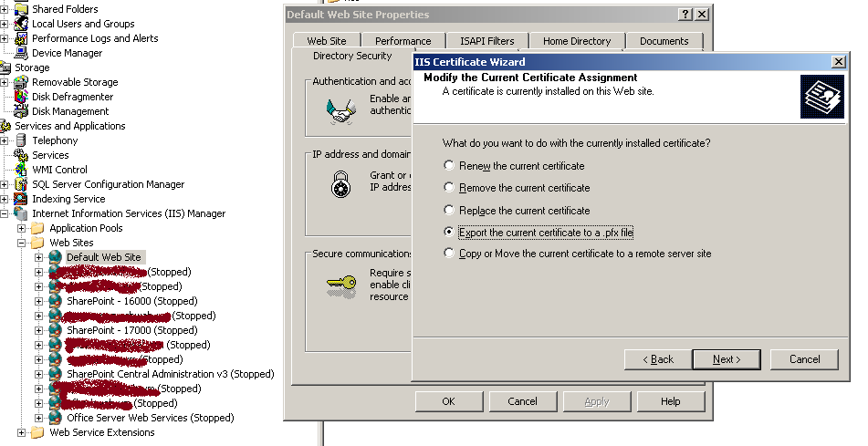Click the key secure communications icon
868x446 pixels.
click(x=341, y=285)
